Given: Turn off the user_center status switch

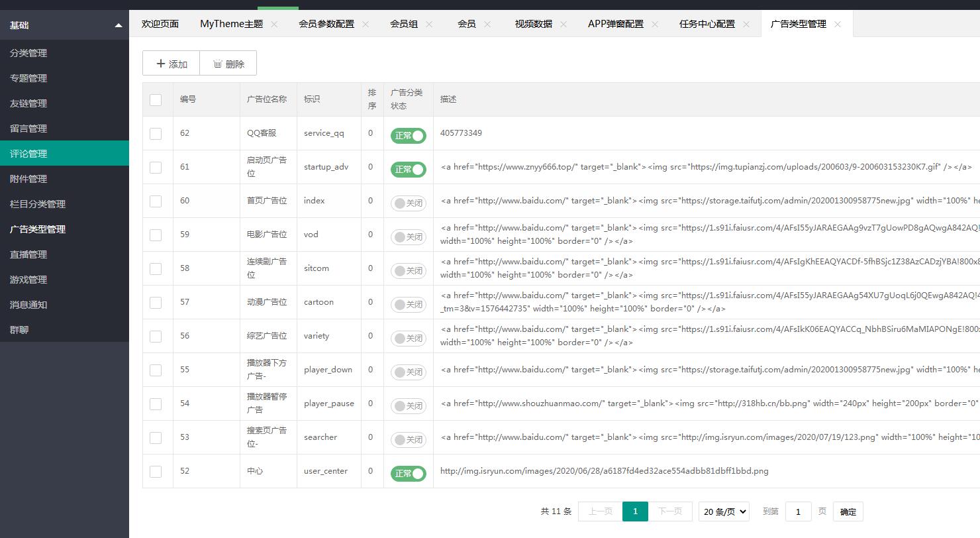Looking at the screenshot, I should pos(408,474).
